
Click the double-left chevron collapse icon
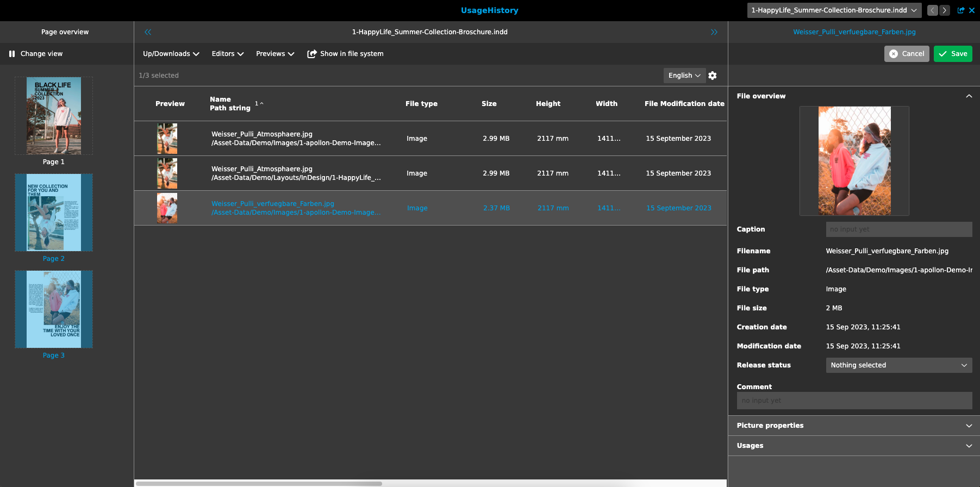click(x=148, y=32)
